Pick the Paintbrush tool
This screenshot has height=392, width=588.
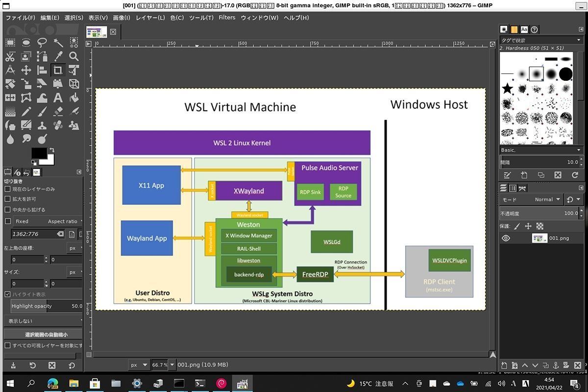pyautogui.click(x=42, y=111)
